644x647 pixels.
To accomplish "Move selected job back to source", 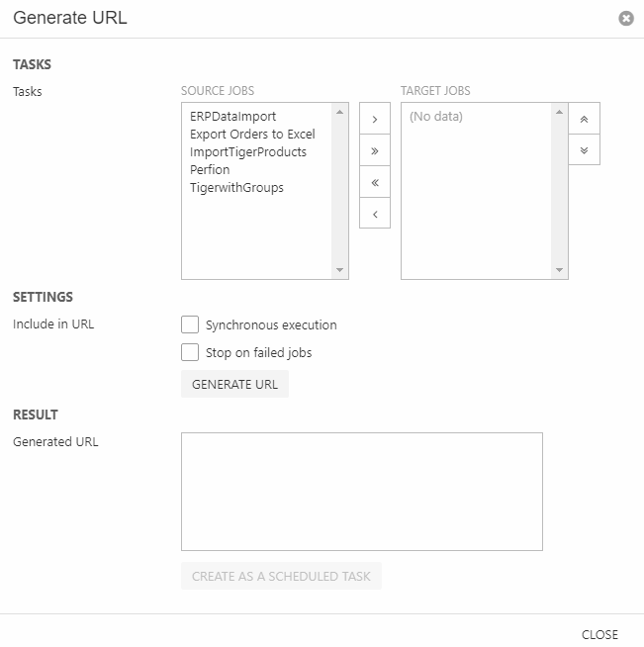I will 375,214.
